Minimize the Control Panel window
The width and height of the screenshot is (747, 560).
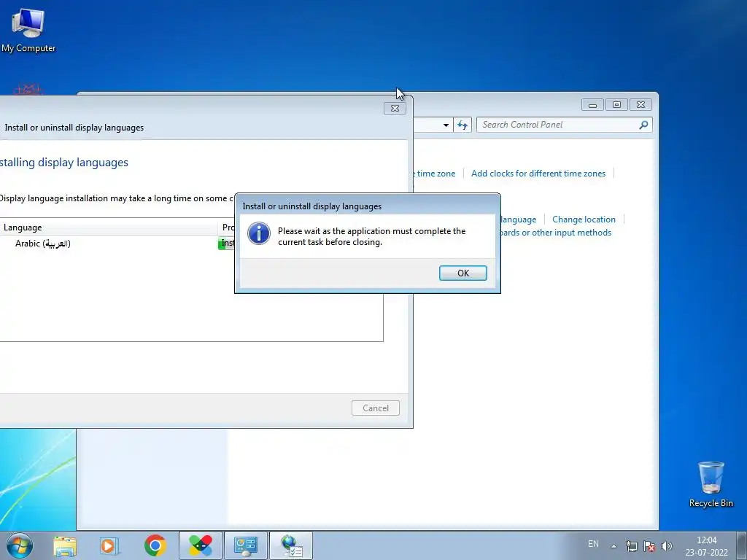[x=592, y=105]
